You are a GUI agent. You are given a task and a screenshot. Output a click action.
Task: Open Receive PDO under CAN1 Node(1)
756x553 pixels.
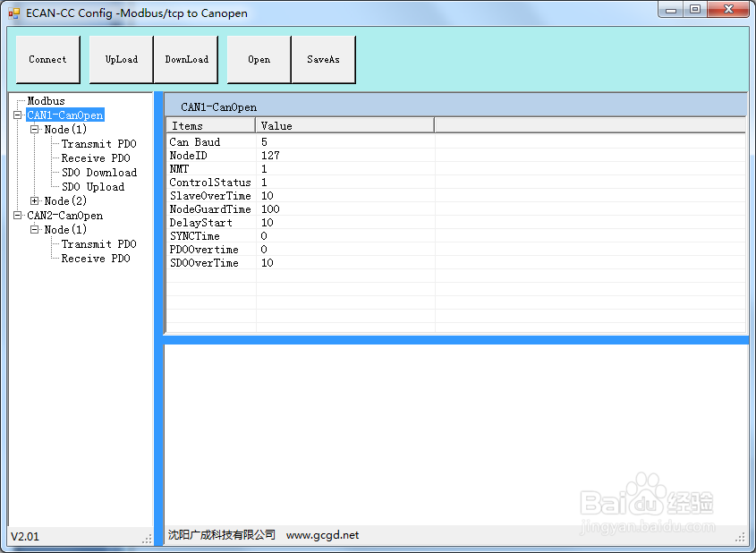pos(96,158)
